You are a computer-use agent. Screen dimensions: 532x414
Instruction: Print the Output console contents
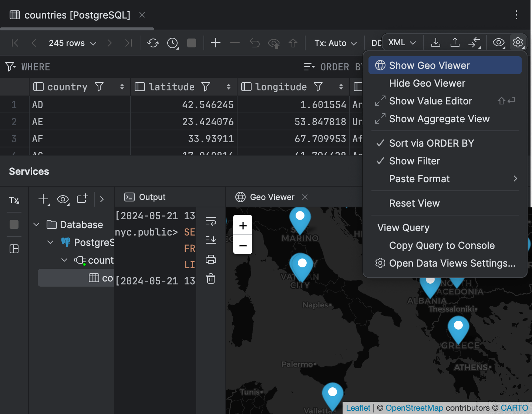(211, 259)
